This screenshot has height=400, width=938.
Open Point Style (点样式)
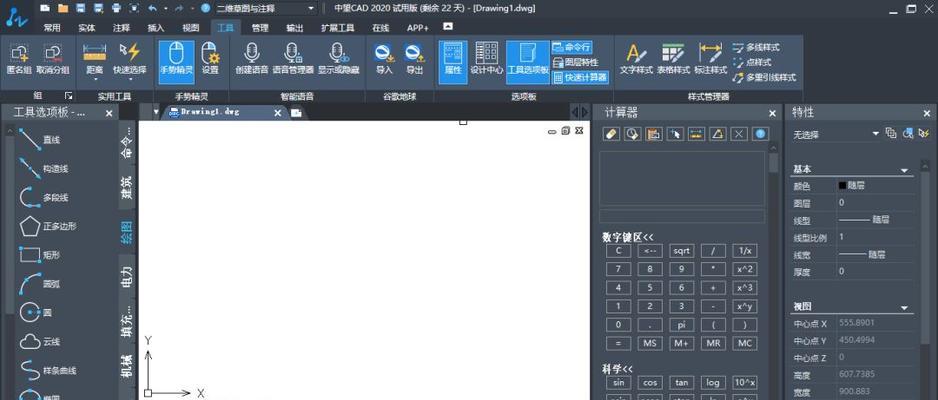752,62
